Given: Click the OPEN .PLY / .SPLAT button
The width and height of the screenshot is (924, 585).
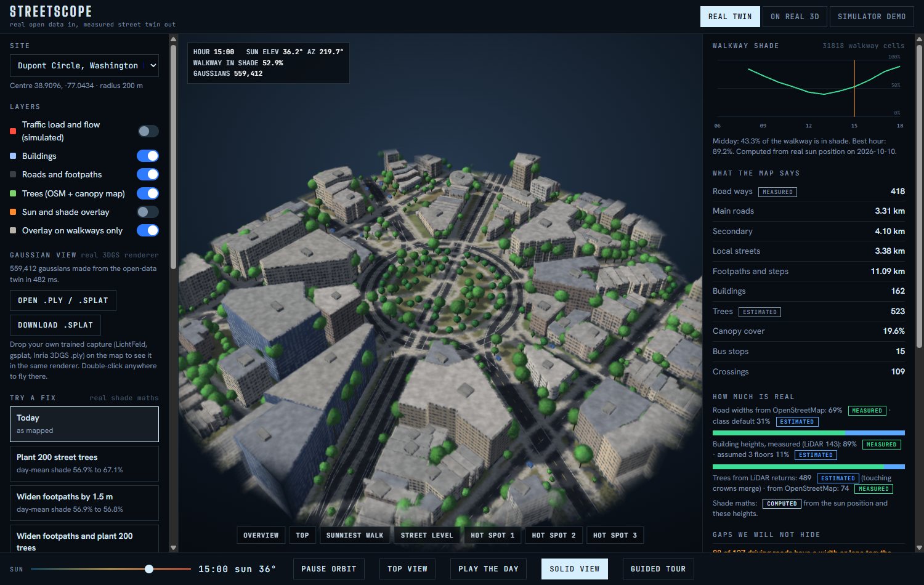Looking at the screenshot, I should click(x=63, y=301).
